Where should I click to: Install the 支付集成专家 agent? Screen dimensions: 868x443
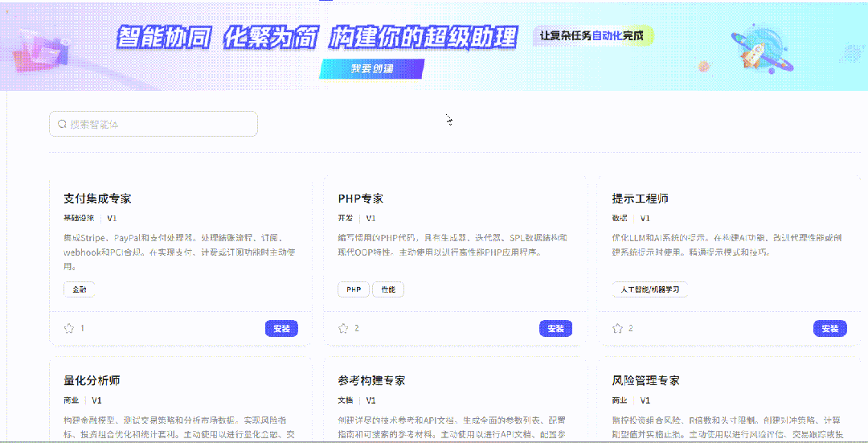[x=281, y=328]
